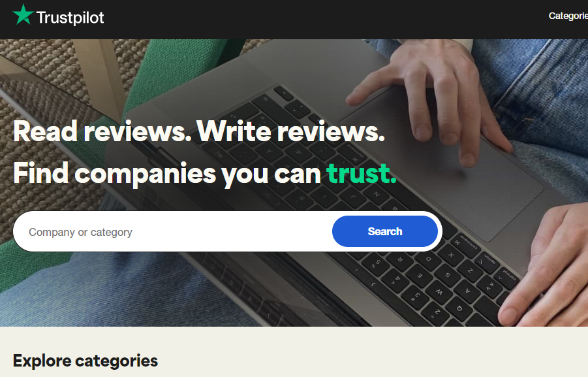Click the blue Search button
This screenshot has height=377, width=588.
point(385,231)
